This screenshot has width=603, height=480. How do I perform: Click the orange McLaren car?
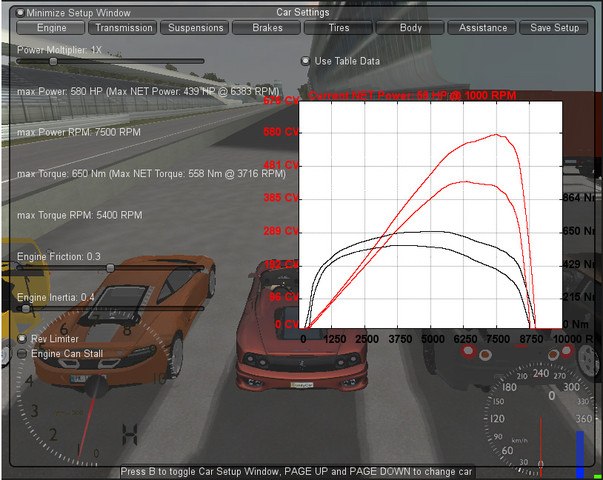[123, 323]
